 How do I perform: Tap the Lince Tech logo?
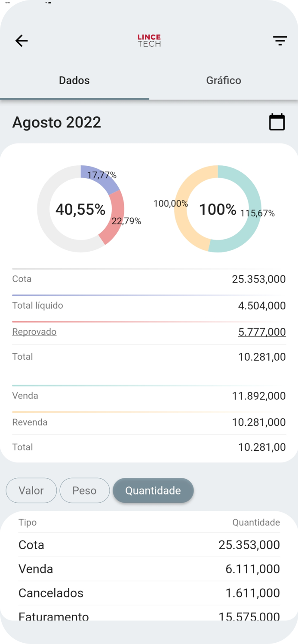tap(149, 41)
